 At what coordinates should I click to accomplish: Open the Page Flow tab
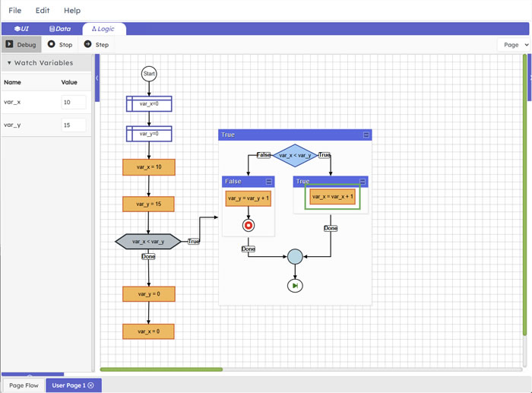[24, 385]
